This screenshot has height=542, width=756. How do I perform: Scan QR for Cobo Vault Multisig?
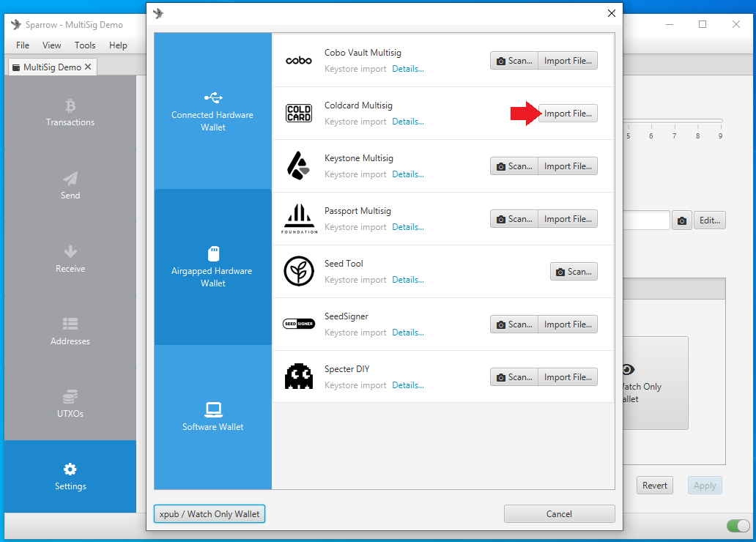pyautogui.click(x=514, y=61)
